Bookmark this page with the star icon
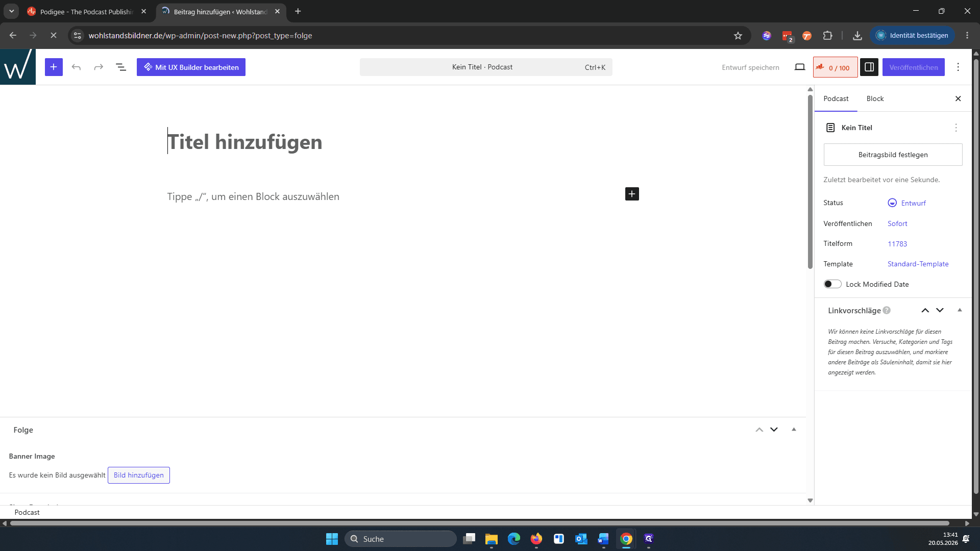This screenshot has height=551, width=980. pos(738,35)
